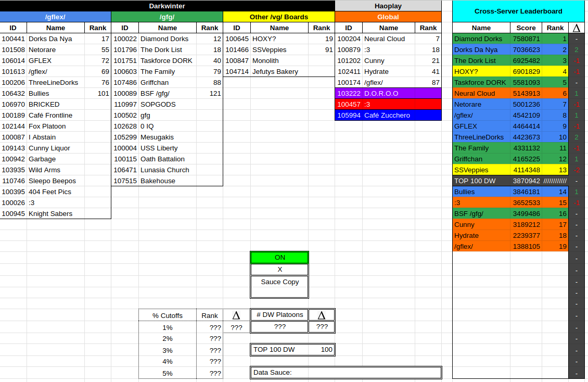
Task: Select the red :3 row with ID 100457
Action: (x=388, y=105)
